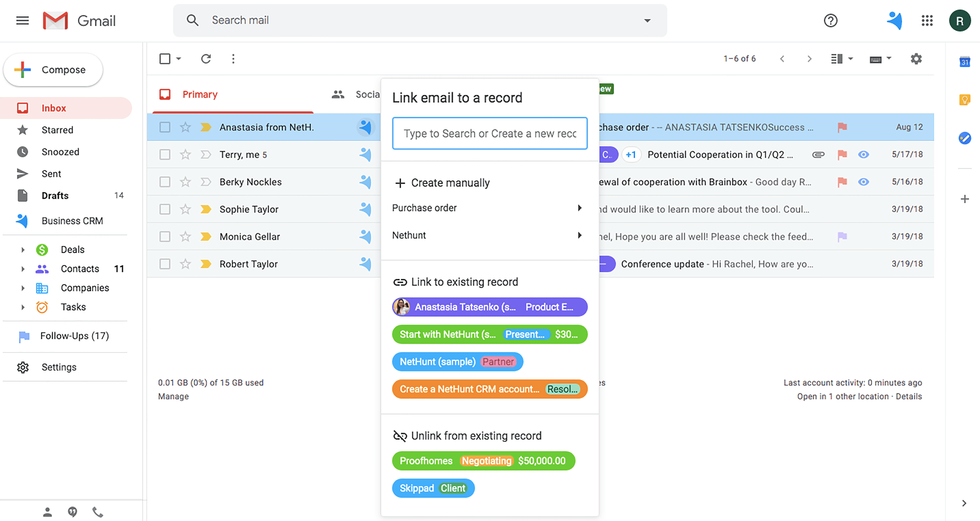Image resolution: width=980 pixels, height=521 pixels.
Task: Open the Help support icon
Action: pos(830,20)
